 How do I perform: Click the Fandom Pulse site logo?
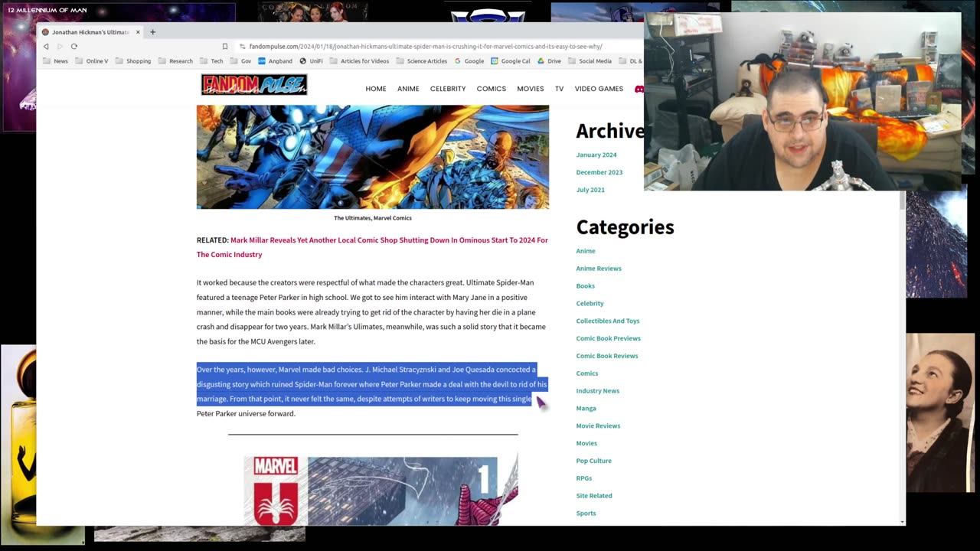click(254, 85)
